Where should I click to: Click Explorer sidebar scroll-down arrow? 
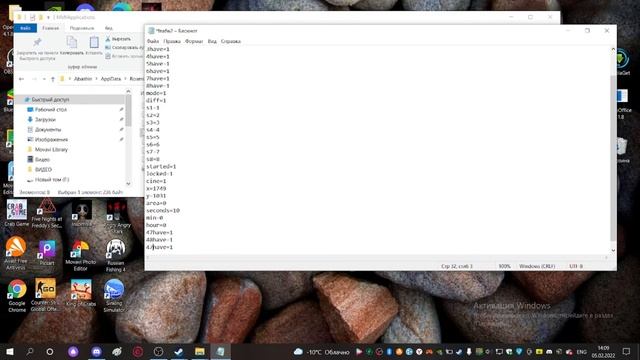coord(128,184)
